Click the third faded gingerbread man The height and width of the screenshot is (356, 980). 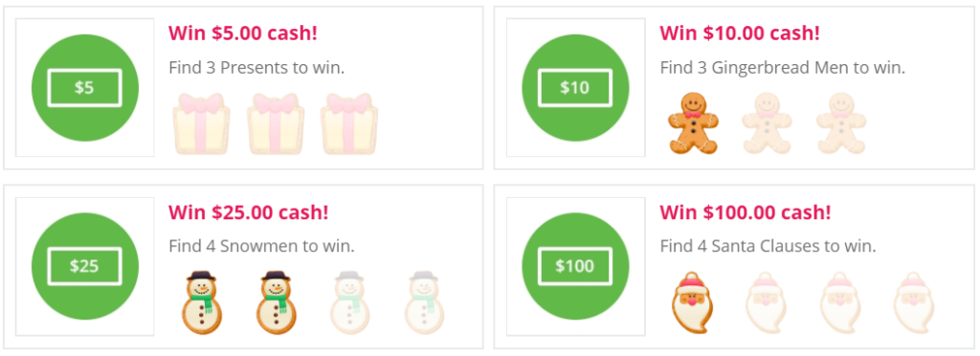pos(840,123)
